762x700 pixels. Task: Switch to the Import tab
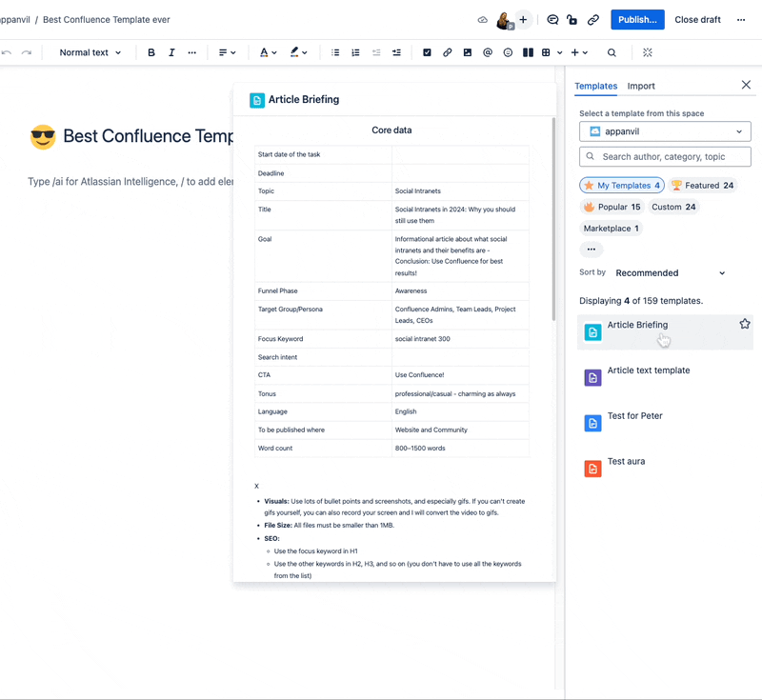point(641,86)
